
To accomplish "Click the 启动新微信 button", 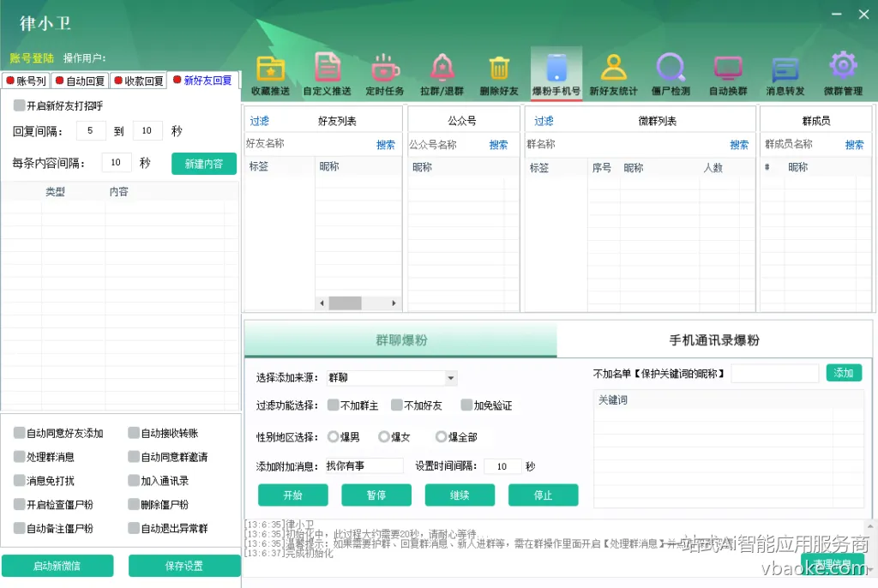I will coord(57,566).
